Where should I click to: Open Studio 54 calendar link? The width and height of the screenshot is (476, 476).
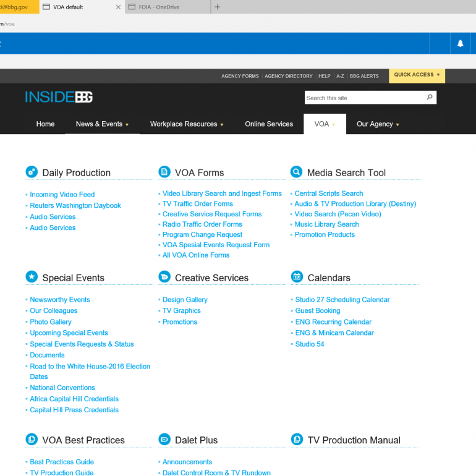click(x=310, y=344)
